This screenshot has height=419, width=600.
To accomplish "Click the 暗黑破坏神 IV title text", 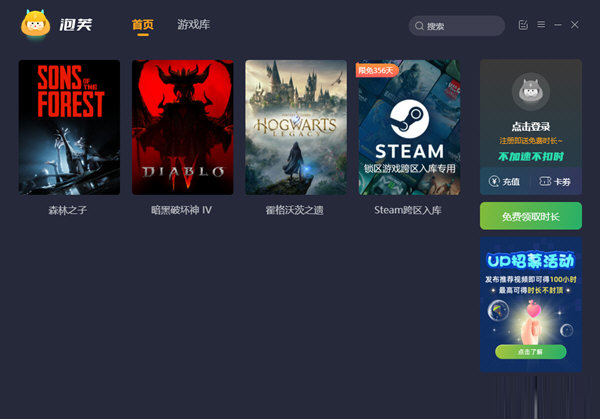I will point(182,211).
